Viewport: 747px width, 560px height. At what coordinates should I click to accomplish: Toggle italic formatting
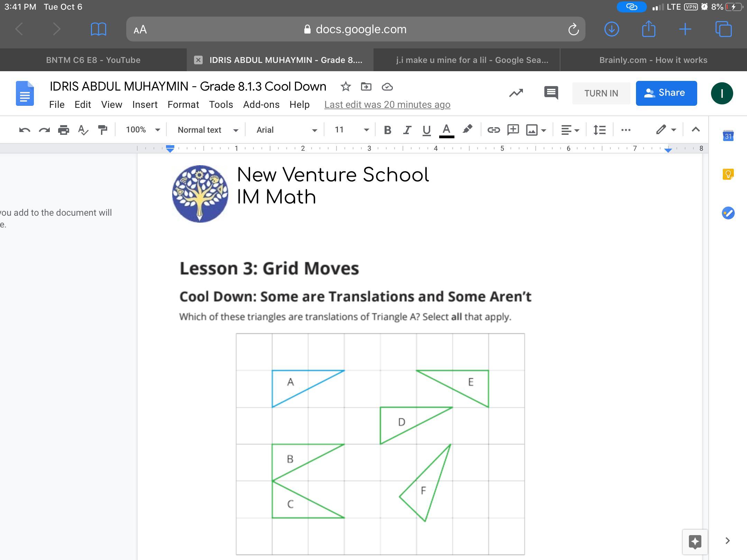pyautogui.click(x=407, y=130)
